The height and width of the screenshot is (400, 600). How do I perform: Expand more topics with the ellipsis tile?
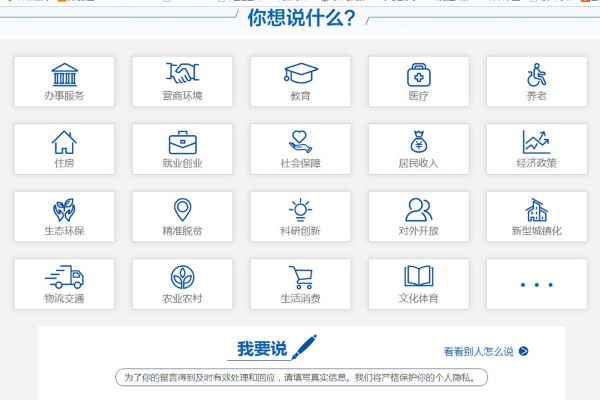[x=536, y=284]
